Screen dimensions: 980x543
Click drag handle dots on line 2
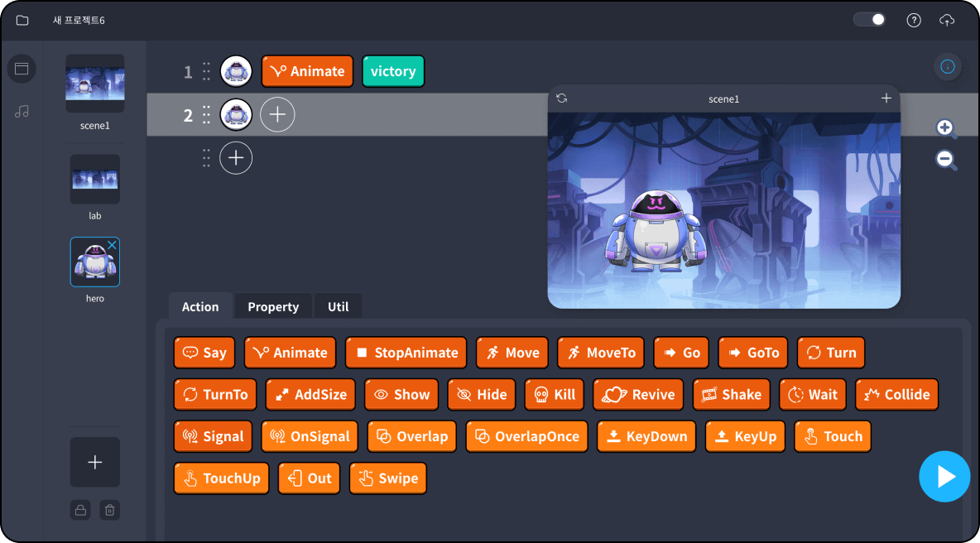click(x=206, y=115)
